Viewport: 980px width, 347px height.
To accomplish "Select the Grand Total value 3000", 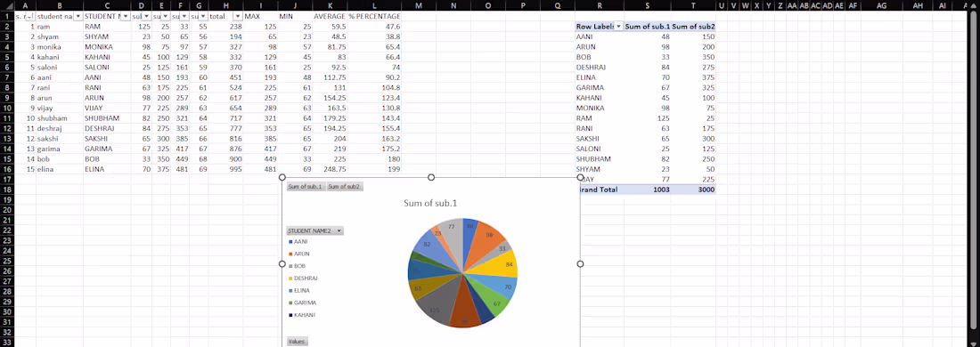I will [x=693, y=190].
